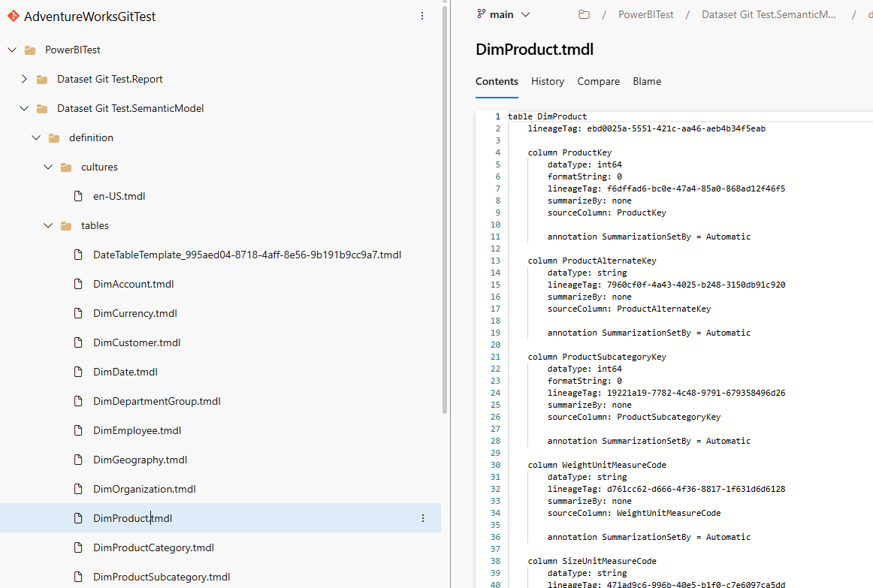Collapse the definition folder
The height and width of the screenshot is (588, 873).
click(35, 137)
